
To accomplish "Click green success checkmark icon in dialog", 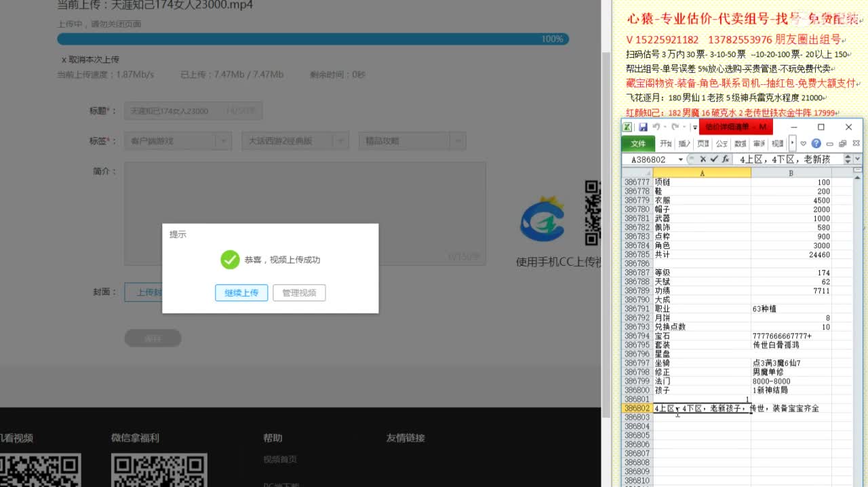I will click(230, 260).
